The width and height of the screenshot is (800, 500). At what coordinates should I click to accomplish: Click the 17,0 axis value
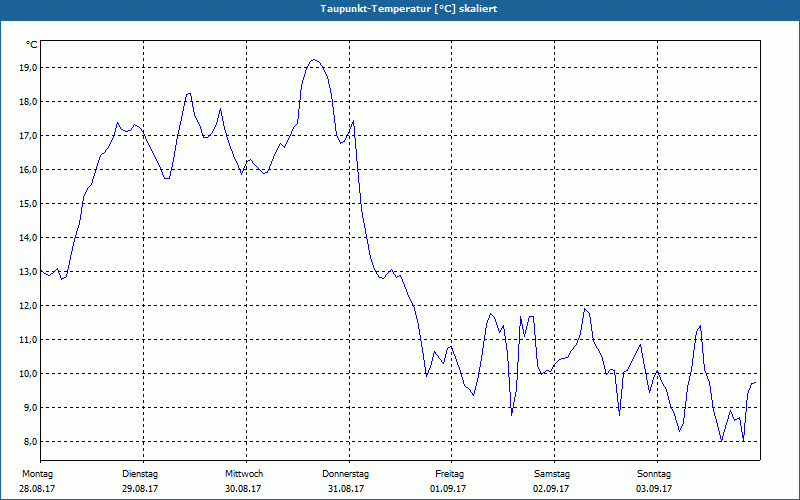pyautogui.click(x=27, y=136)
